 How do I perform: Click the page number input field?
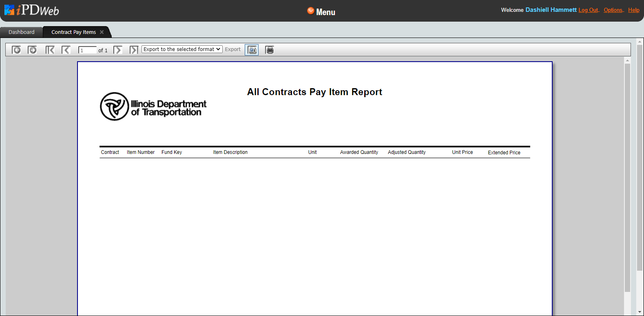(87, 50)
